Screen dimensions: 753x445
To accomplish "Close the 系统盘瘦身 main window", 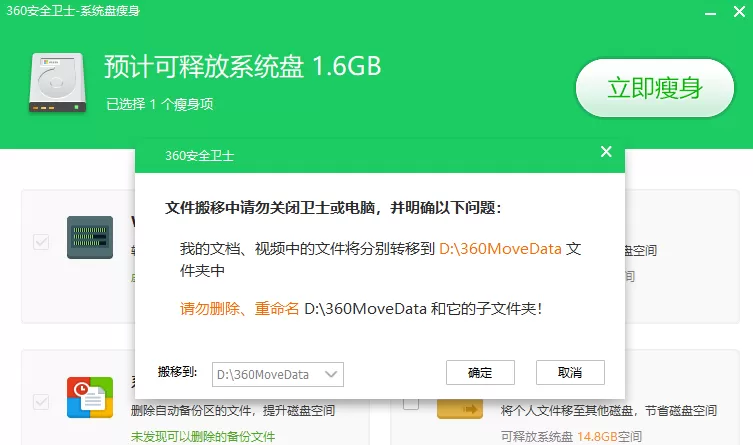I will (739, 12).
